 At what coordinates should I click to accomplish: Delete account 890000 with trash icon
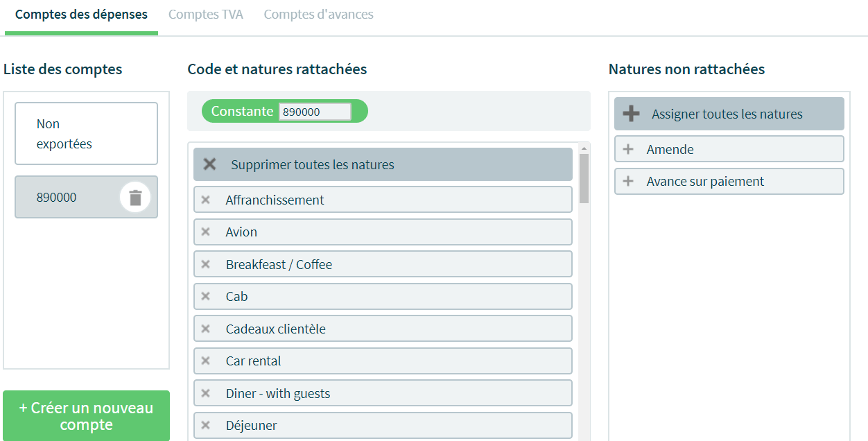click(135, 198)
